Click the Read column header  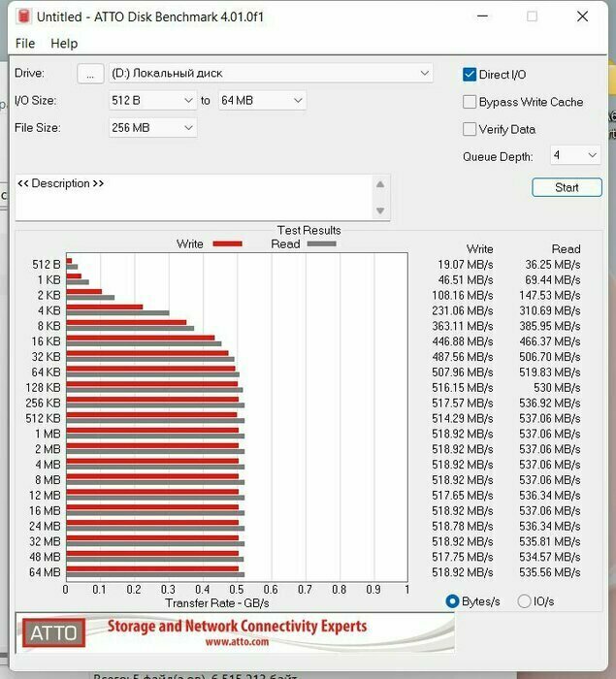[x=566, y=249]
